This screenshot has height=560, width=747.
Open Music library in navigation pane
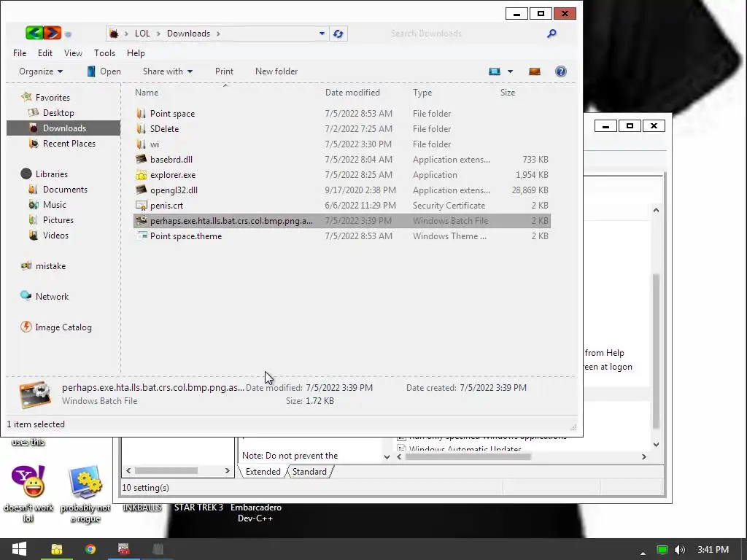pyautogui.click(x=54, y=205)
